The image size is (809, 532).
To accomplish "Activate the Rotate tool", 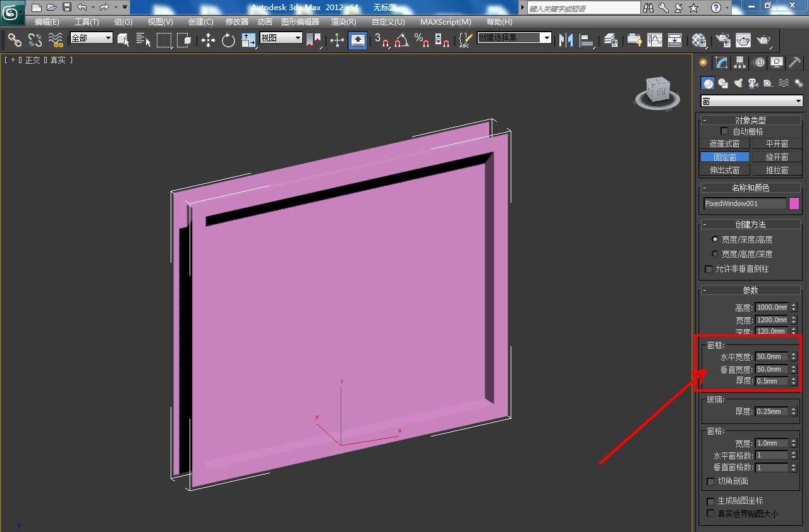I will coord(228,40).
